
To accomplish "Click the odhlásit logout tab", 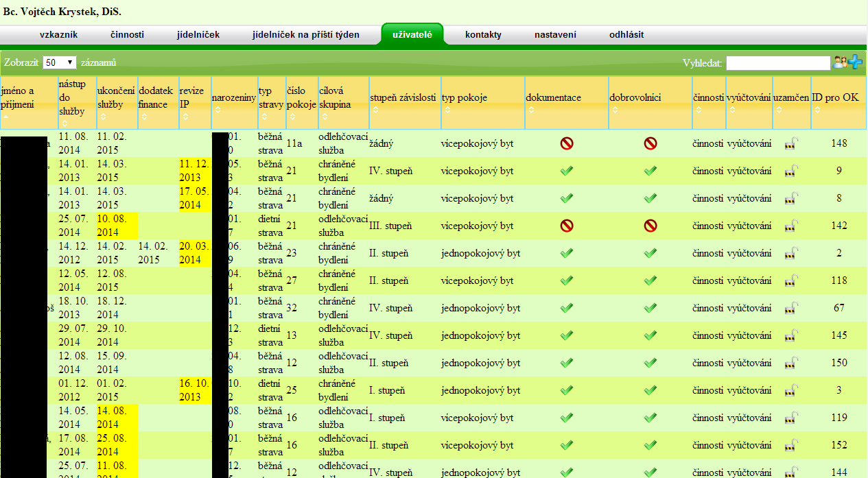I will [626, 35].
